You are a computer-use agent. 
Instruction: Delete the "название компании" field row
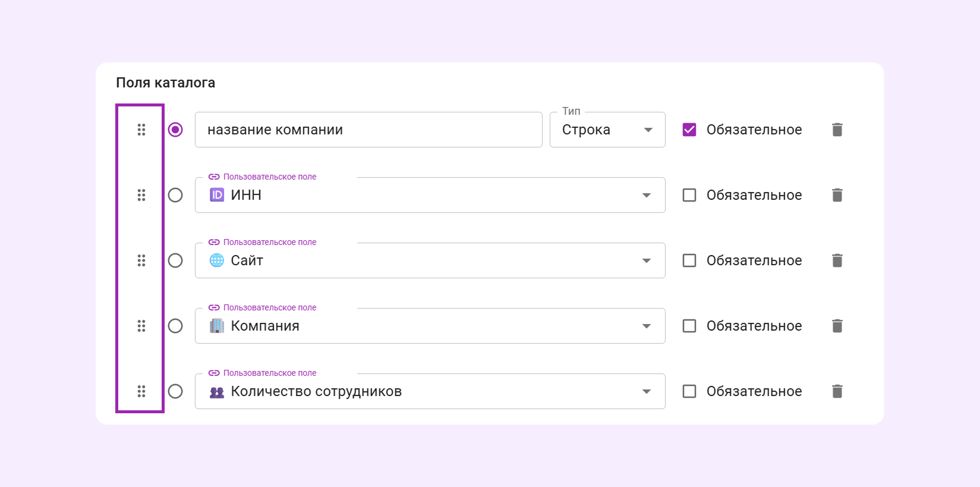[x=837, y=130]
